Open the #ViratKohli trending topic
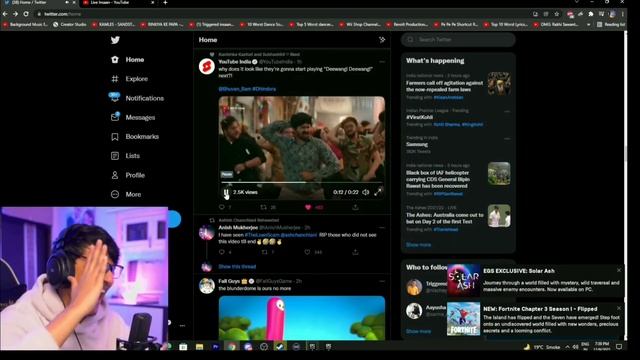The width and height of the screenshot is (640, 360). (x=420, y=117)
